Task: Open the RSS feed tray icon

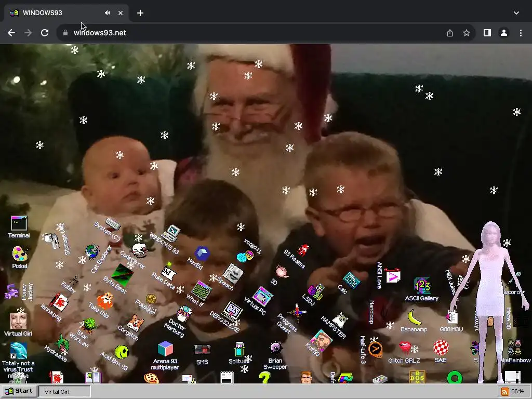Action: (505, 391)
